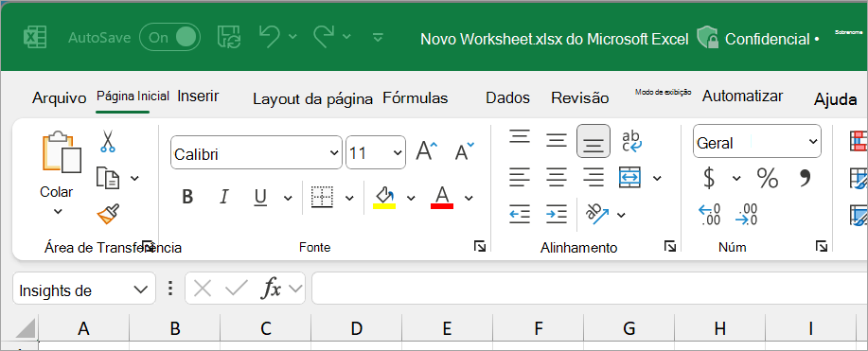The width and height of the screenshot is (868, 351).
Task: Align text left
Action: coord(520,178)
